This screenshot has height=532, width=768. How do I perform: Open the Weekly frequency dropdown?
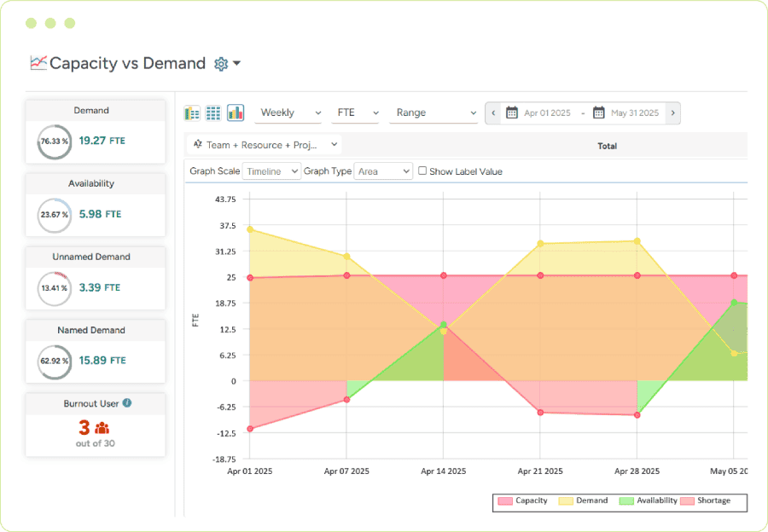coord(288,113)
